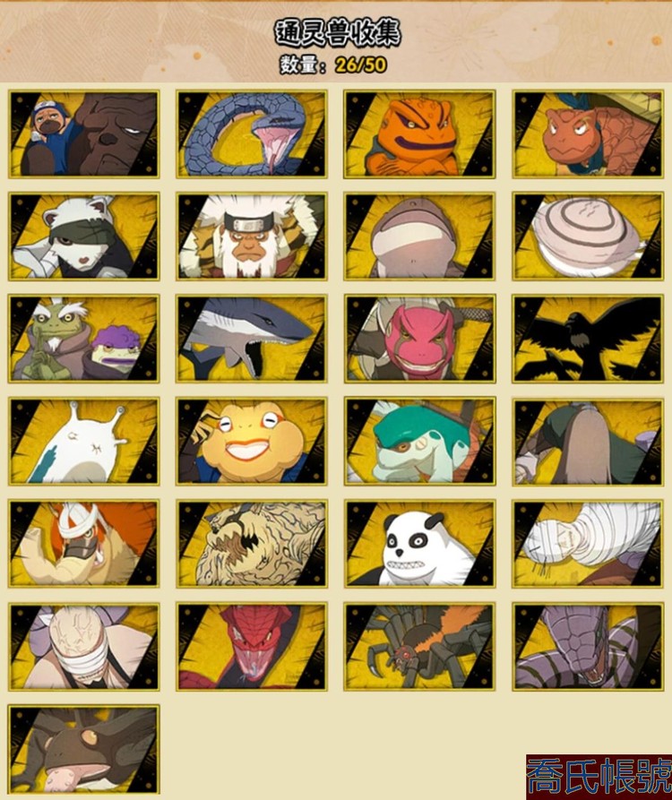This screenshot has height=800, width=672.
Task: Choose the two elder toads card
Action: [84, 339]
